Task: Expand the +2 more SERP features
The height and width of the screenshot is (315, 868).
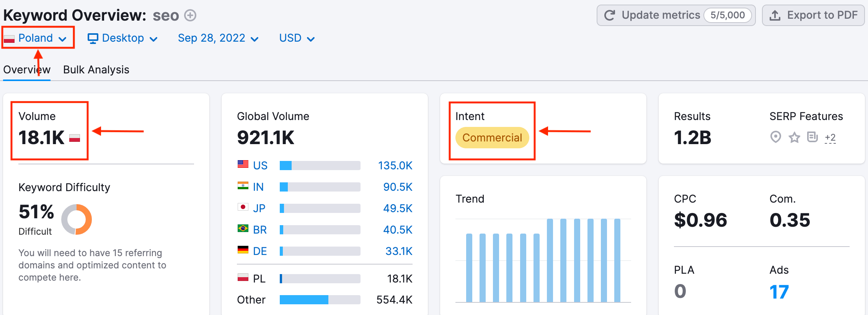Action: 830,138
